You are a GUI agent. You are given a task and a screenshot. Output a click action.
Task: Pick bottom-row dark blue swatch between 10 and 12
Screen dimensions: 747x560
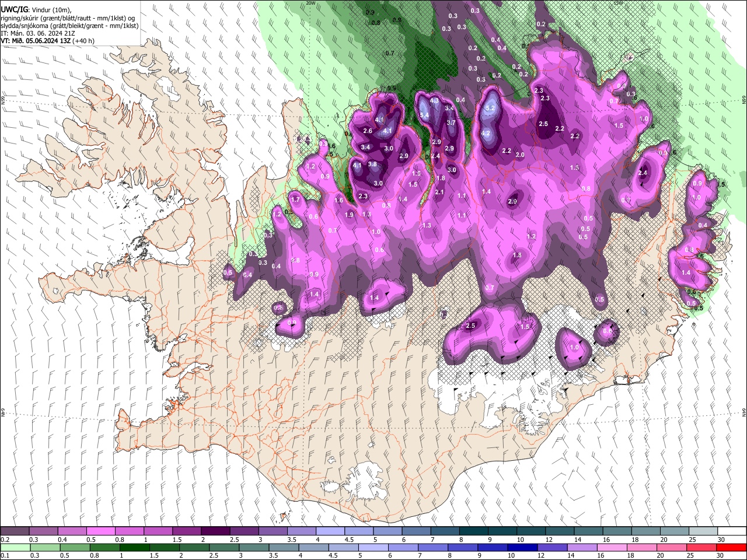tap(522, 547)
